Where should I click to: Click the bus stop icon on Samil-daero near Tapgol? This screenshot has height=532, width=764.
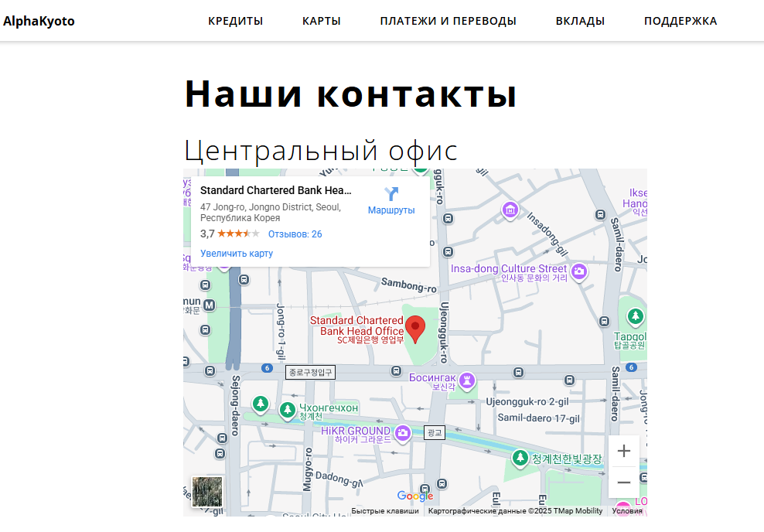click(604, 321)
